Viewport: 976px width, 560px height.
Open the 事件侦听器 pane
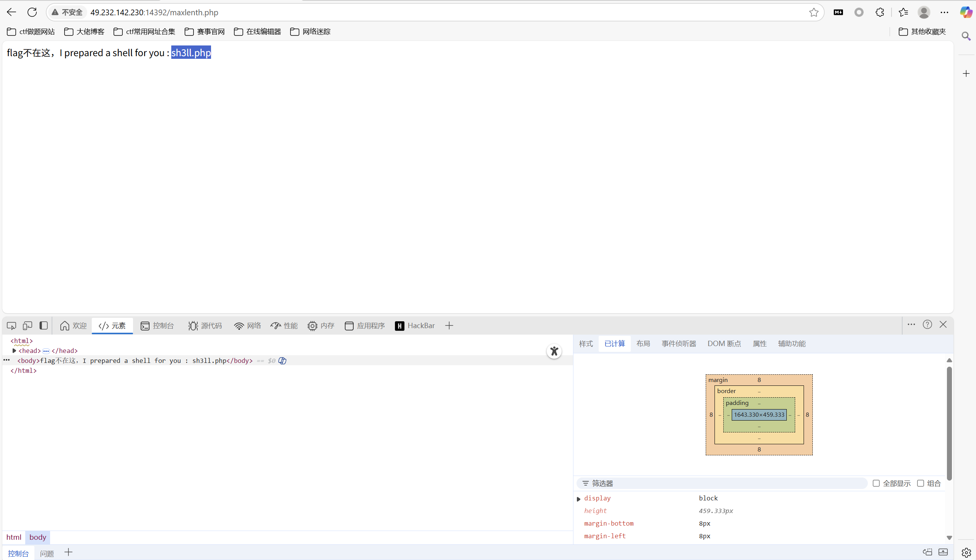(679, 343)
